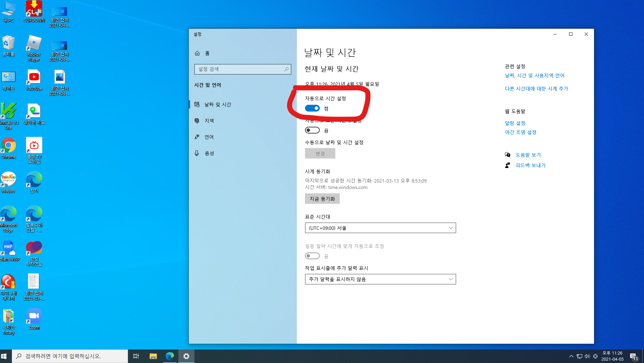This screenshot has height=363, width=644.
Task: Go to 홈 in Settings sidebar
Action: [242, 53]
